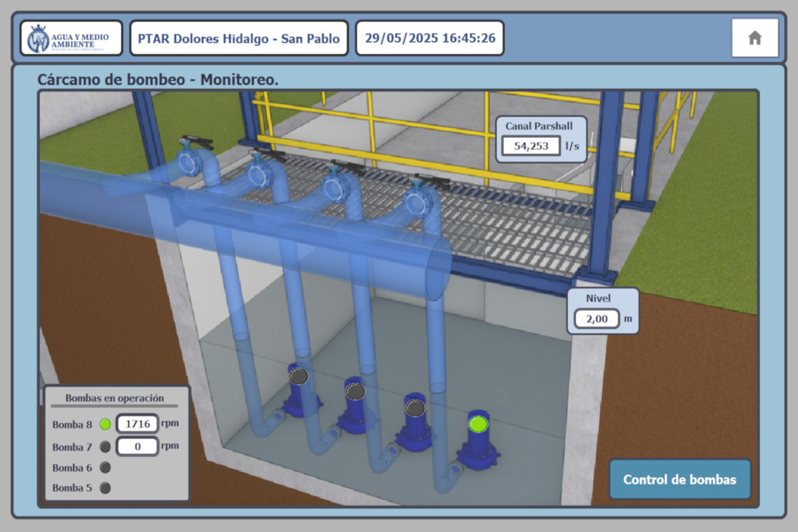The image size is (798, 532).
Task: Click the date and time display
Action: click(x=430, y=38)
